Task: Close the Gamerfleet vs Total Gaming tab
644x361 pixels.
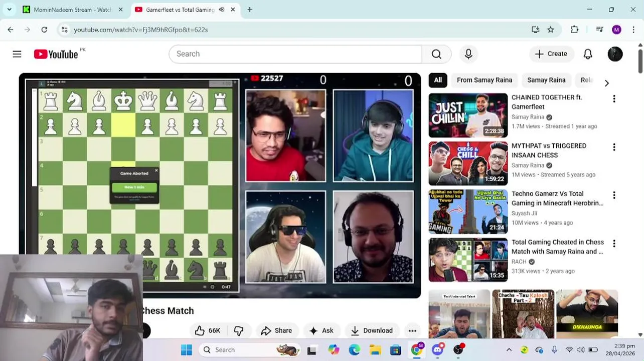Action: (x=233, y=10)
